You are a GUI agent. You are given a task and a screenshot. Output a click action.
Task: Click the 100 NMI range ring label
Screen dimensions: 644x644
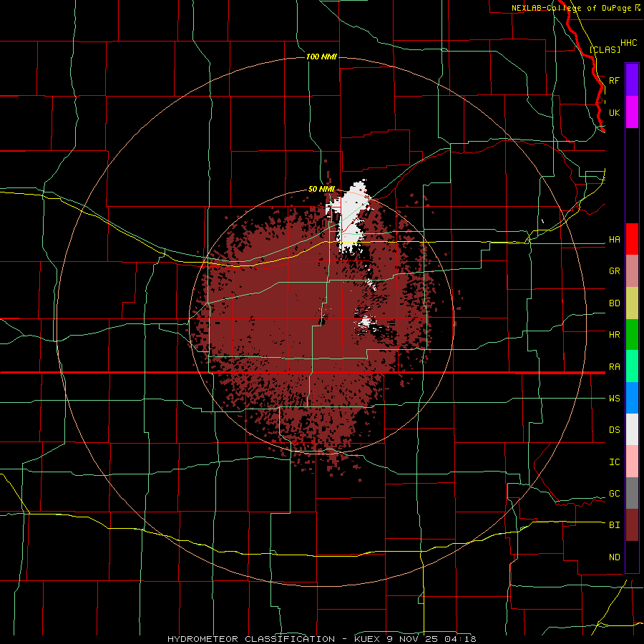pos(321,57)
